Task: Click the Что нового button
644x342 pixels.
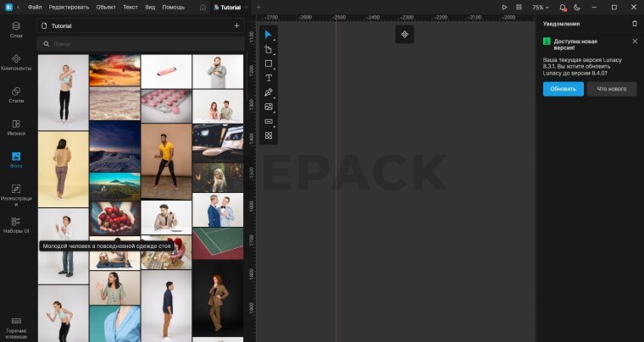Action: [611, 89]
